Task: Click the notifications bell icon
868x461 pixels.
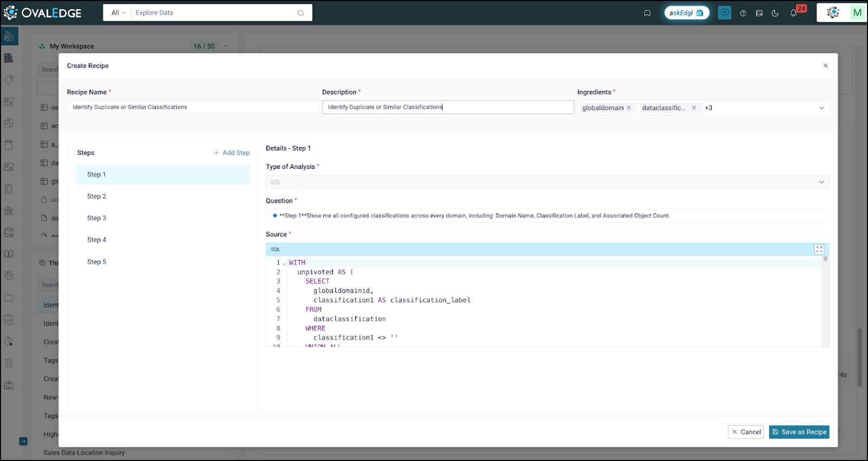Action: [x=793, y=13]
